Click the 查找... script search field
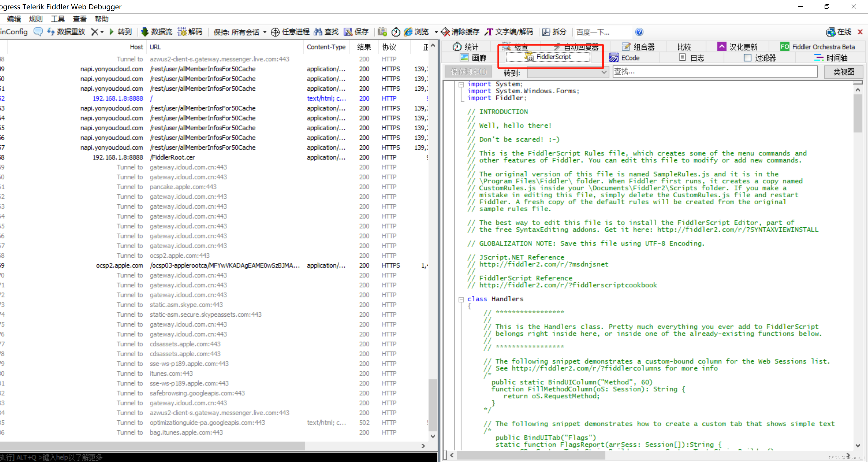 coord(715,71)
